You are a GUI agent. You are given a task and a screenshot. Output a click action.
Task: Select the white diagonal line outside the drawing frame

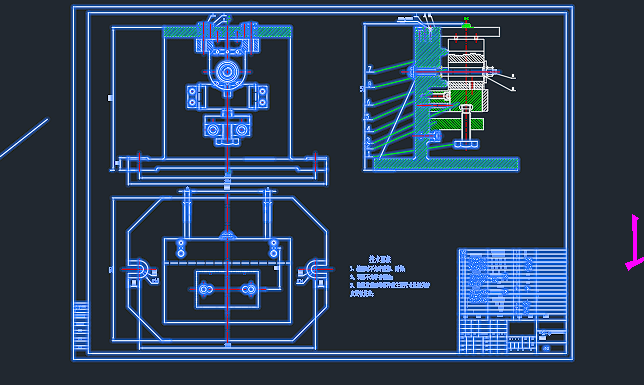tap(24, 138)
